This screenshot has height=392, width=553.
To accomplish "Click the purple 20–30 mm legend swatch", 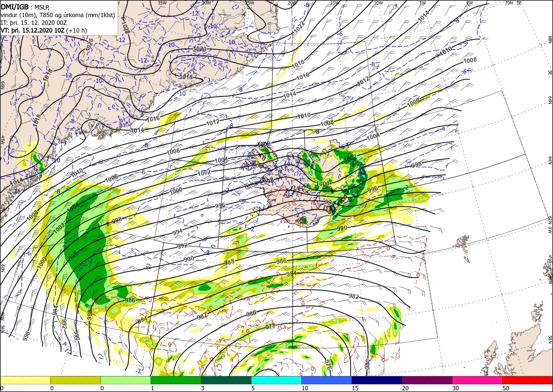I will click(427, 380).
